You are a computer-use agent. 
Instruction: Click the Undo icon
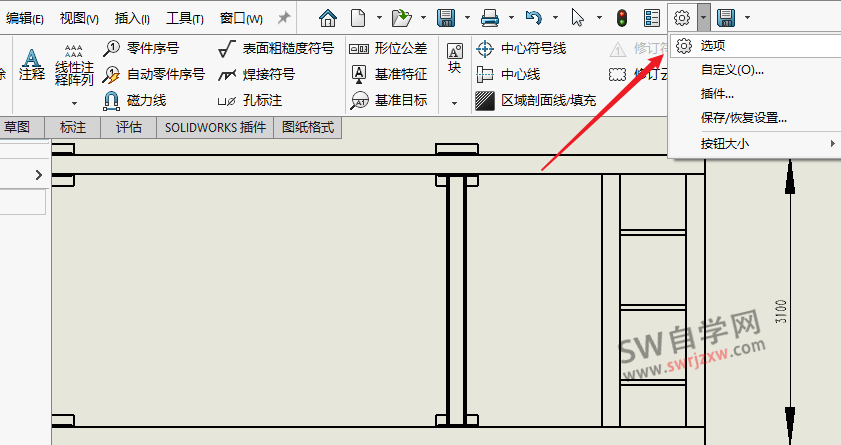[x=533, y=18]
